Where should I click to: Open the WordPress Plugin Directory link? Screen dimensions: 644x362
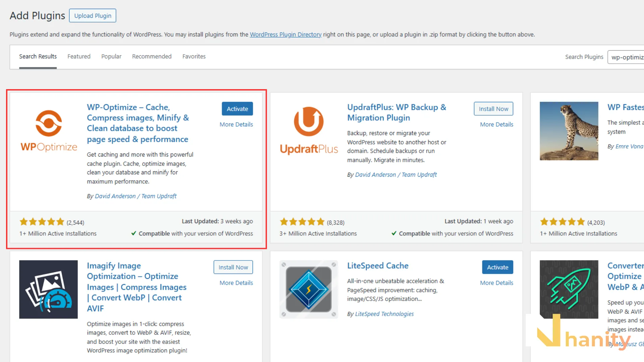(x=285, y=35)
